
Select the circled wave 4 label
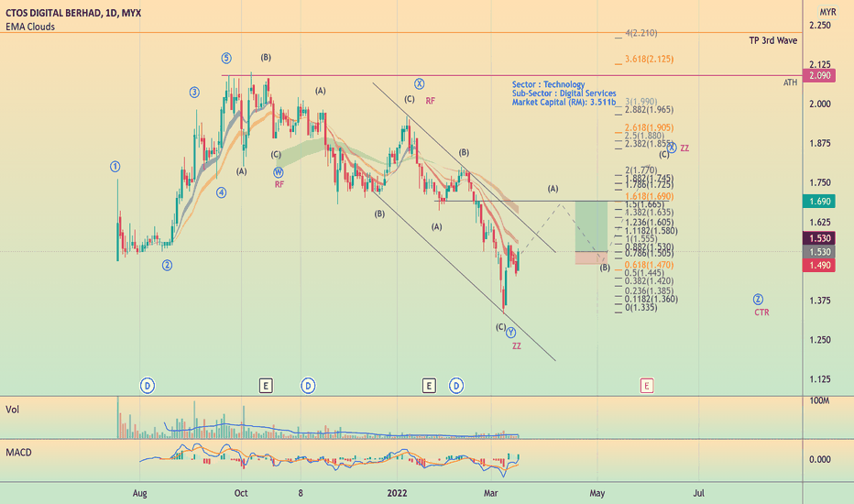tap(221, 192)
